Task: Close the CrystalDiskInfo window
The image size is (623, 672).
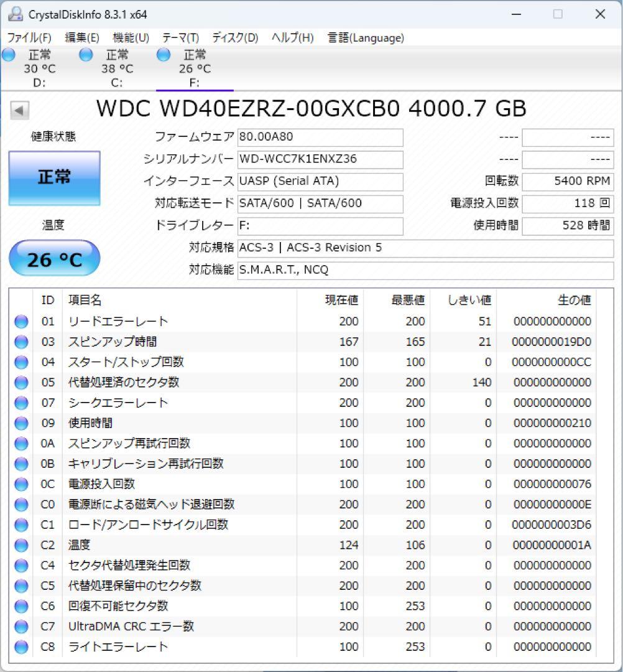Action: (601, 14)
